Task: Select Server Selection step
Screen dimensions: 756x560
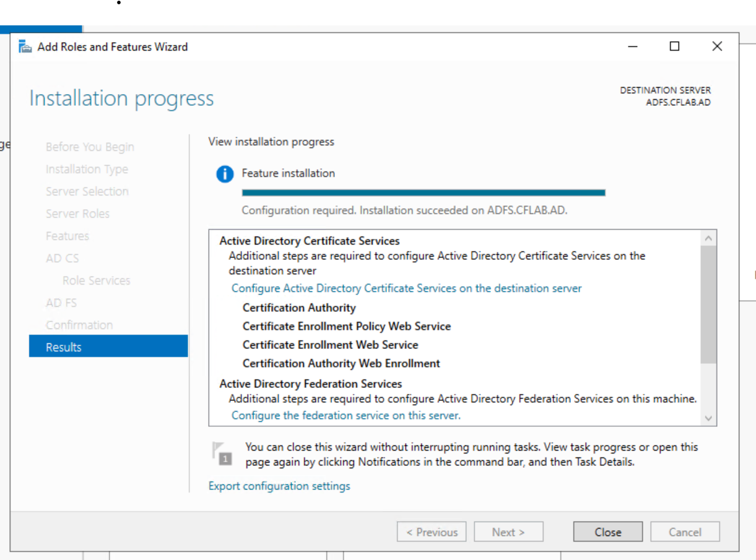Action: (x=87, y=191)
